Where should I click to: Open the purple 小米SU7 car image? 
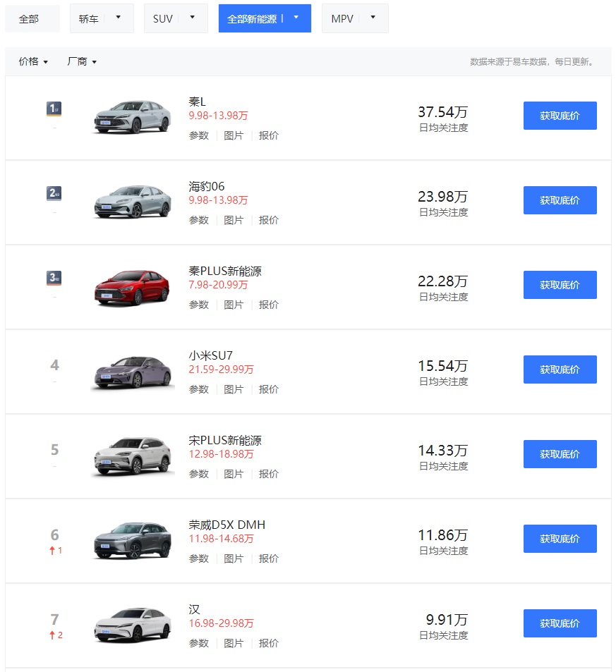tap(133, 372)
